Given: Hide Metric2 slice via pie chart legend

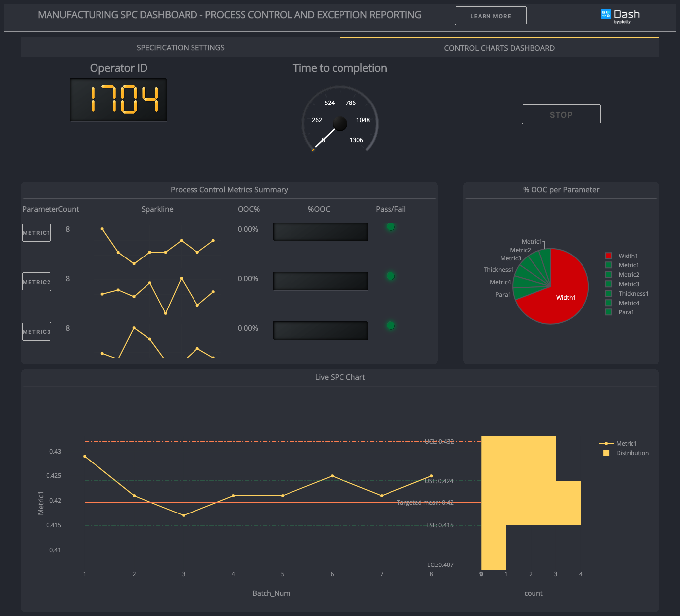Looking at the screenshot, I should [x=609, y=274].
